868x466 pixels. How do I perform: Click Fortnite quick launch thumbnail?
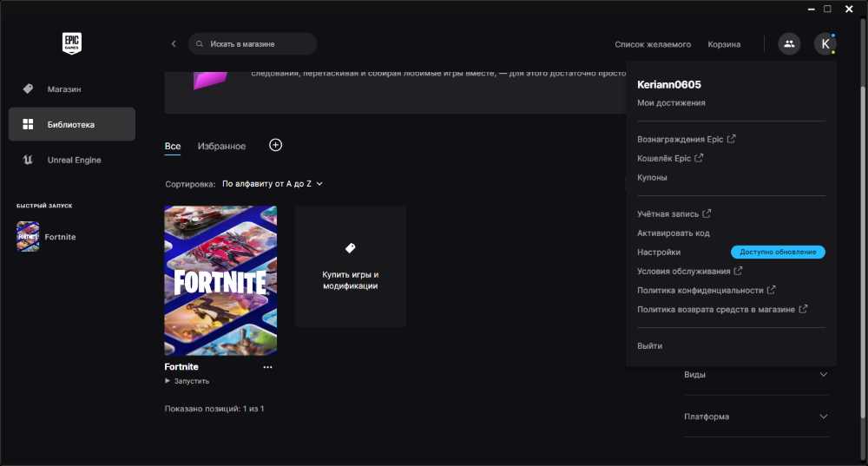[x=28, y=236]
